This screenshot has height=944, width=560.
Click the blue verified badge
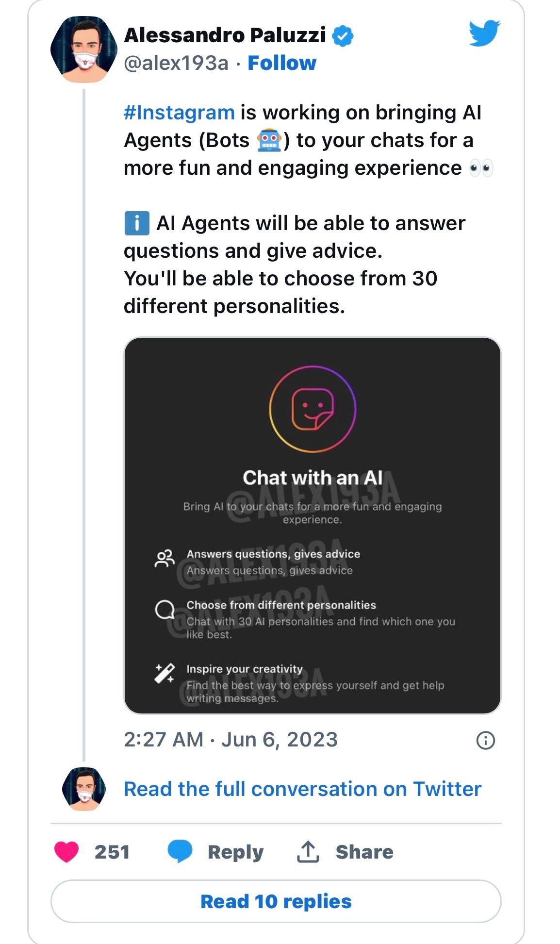[x=343, y=36]
